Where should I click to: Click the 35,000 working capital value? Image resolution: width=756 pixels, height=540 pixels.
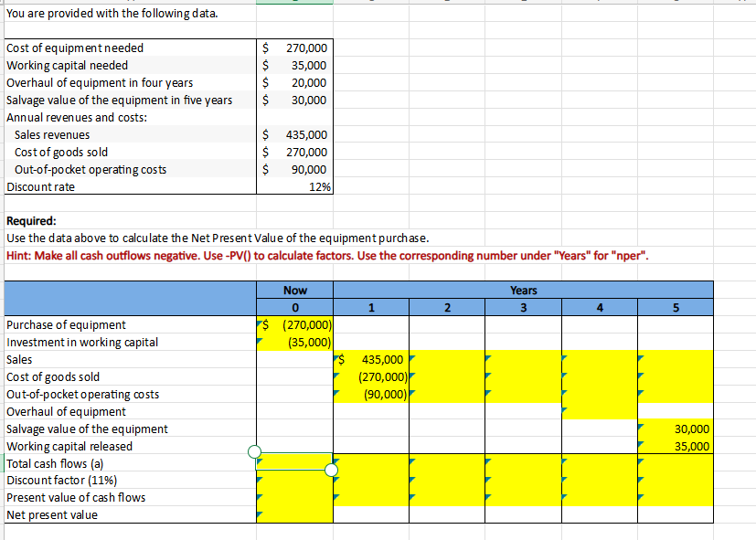[294, 66]
